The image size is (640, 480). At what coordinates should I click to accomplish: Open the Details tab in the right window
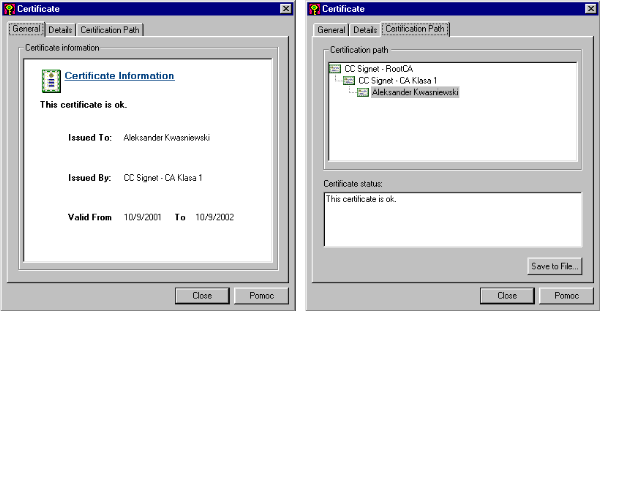pos(365,30)
